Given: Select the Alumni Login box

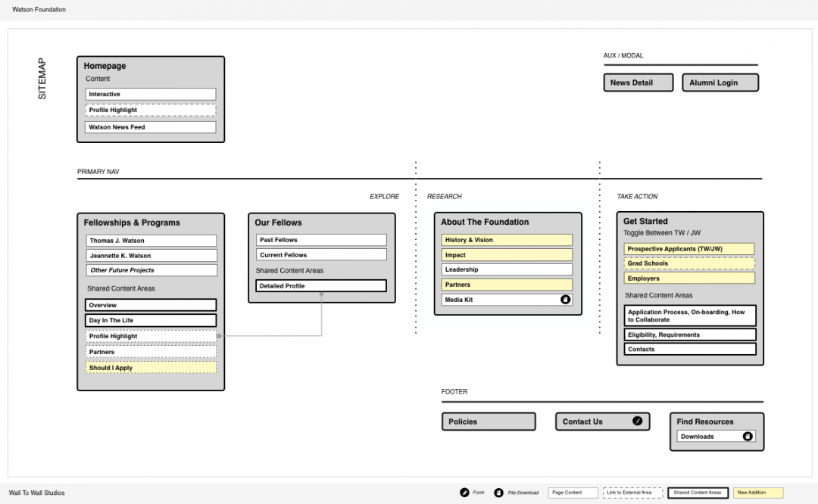Looking at the screenshot, I should 720,82.
